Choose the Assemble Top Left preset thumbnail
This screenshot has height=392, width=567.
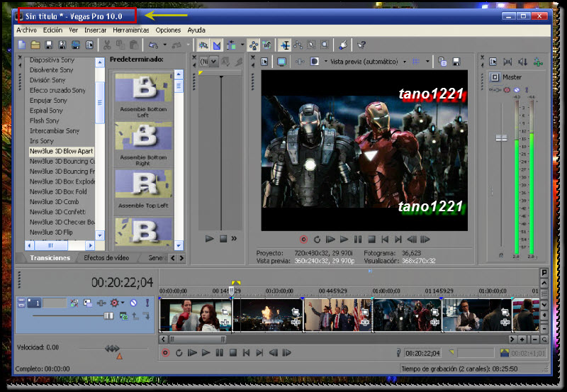(144, 184)
